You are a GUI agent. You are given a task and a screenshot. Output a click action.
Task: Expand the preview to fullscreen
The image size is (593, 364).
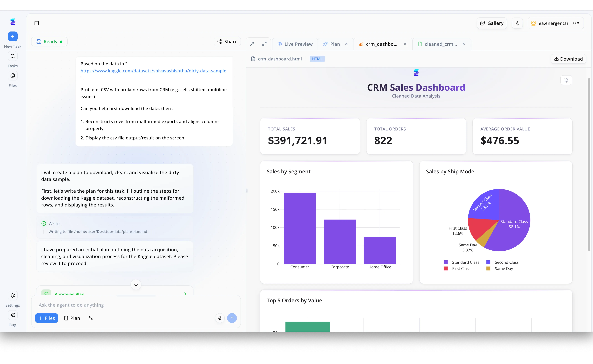click(264, 44)
